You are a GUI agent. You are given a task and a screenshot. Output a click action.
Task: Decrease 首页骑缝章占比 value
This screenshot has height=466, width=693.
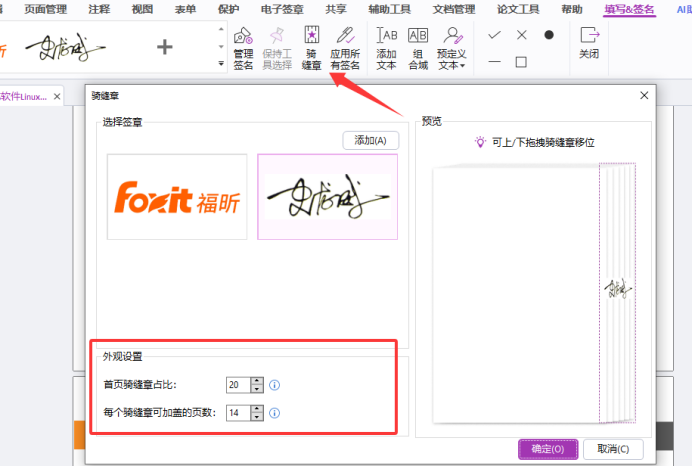(x=257, y=389)
